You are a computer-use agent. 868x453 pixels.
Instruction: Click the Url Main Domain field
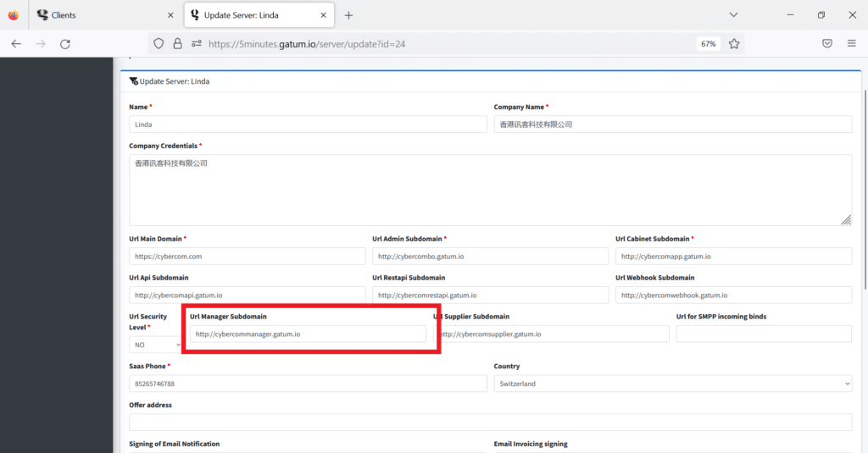pyautogui.click(x=247, y=256)
